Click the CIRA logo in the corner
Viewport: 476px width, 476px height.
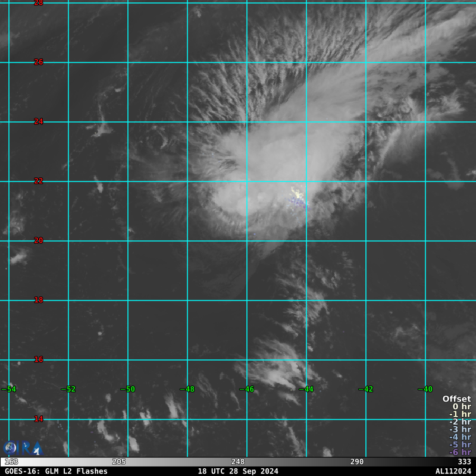(23, 448)
